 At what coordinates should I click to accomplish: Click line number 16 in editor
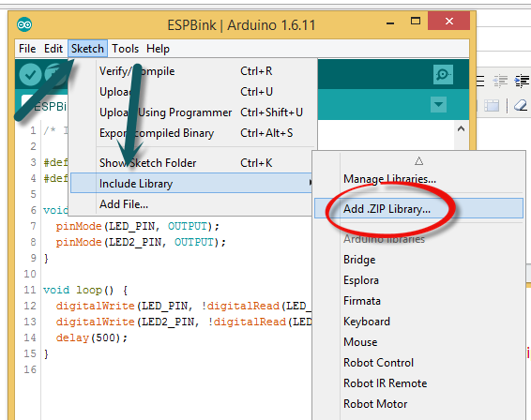tap(30, 369)
